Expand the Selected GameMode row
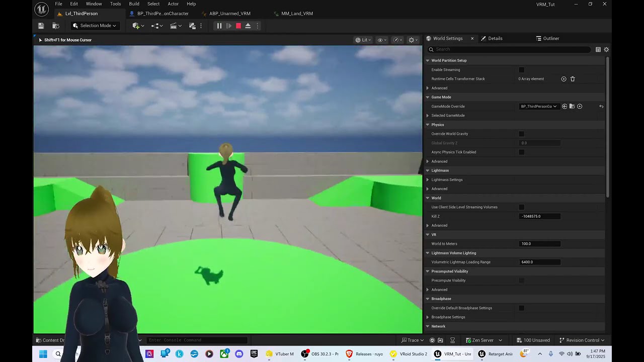644x362 pixels. pyautogui.click(x=428, y=116)
